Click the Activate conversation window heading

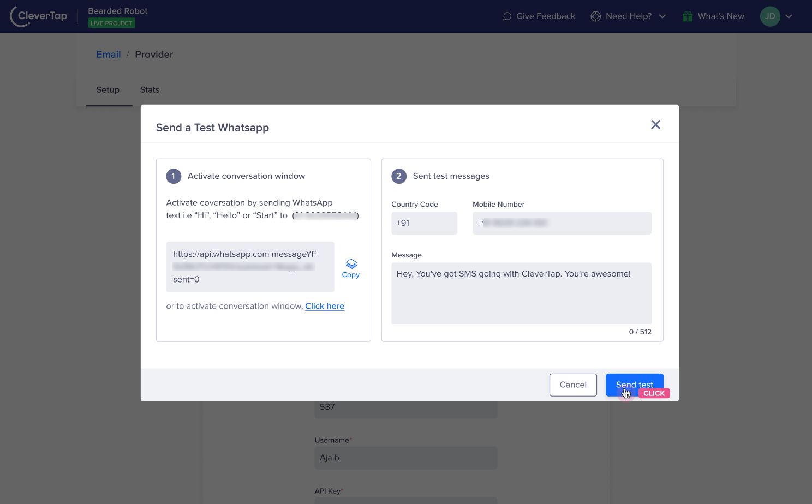click(x=246, y=176)
